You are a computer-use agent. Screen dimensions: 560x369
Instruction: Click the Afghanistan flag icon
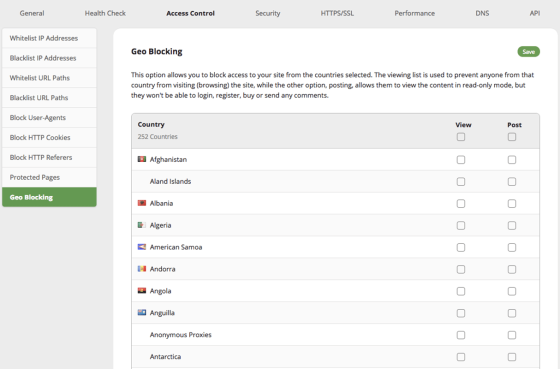[x=142, y=159]
